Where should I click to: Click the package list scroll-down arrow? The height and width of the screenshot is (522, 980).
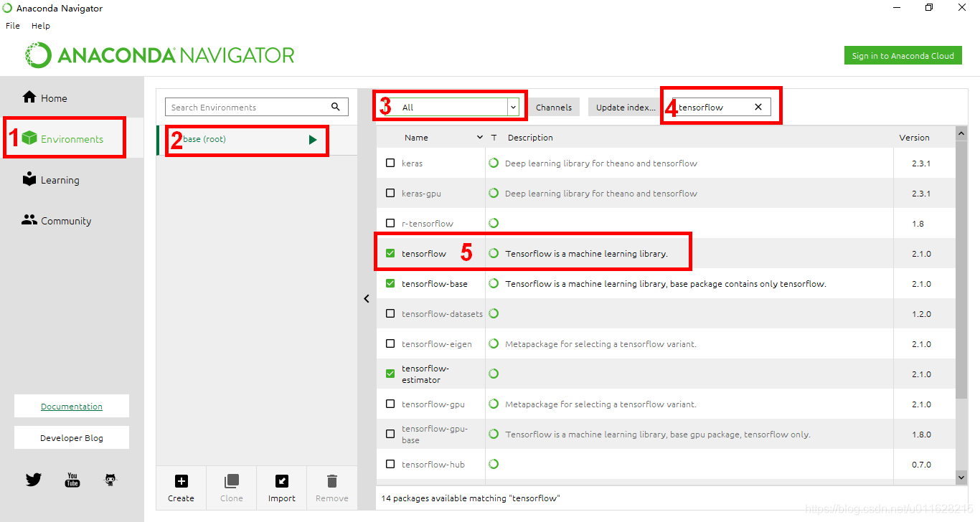[x=961, y=476]
